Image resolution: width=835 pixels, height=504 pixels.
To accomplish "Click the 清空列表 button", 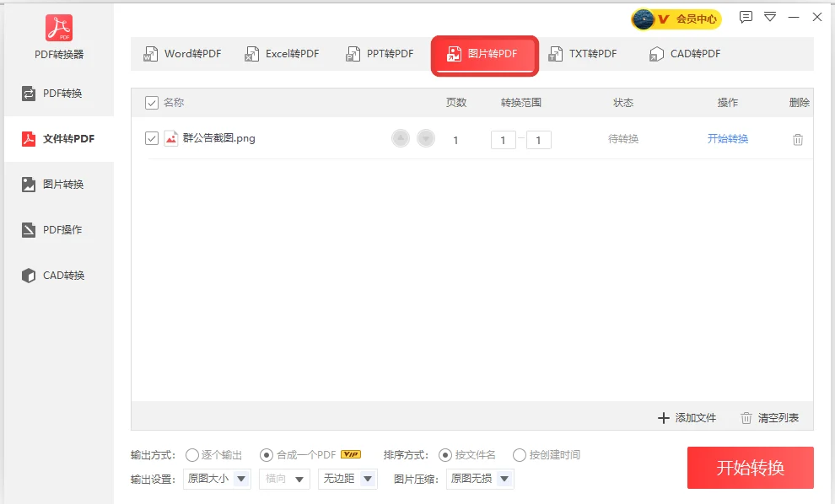I will pyautogui.click(x=769, y=418).
